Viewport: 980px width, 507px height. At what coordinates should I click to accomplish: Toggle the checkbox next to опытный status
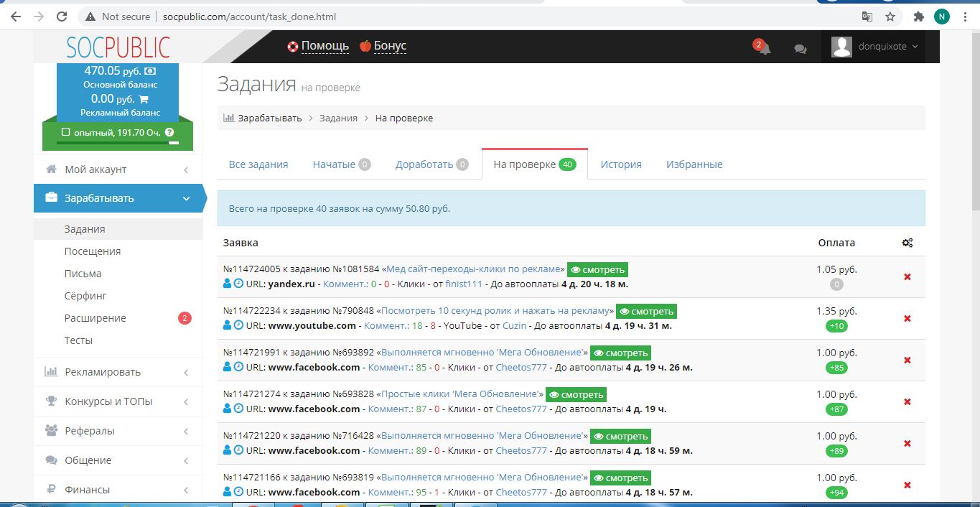[66, 132]
